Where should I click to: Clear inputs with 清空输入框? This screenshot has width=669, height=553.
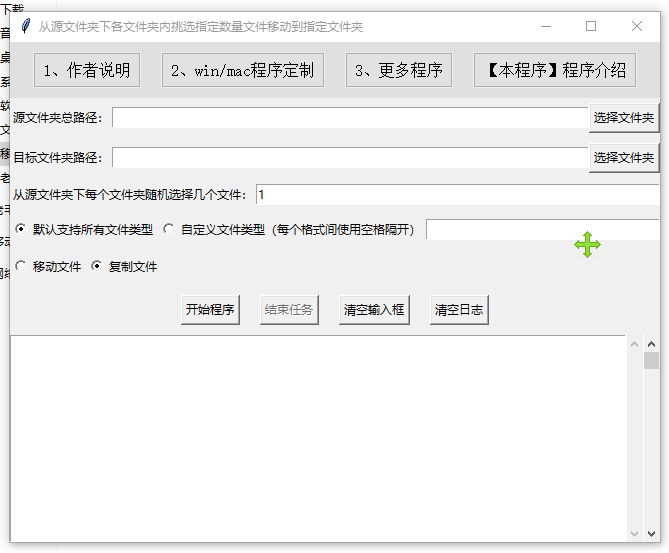(x=374, y=310)
